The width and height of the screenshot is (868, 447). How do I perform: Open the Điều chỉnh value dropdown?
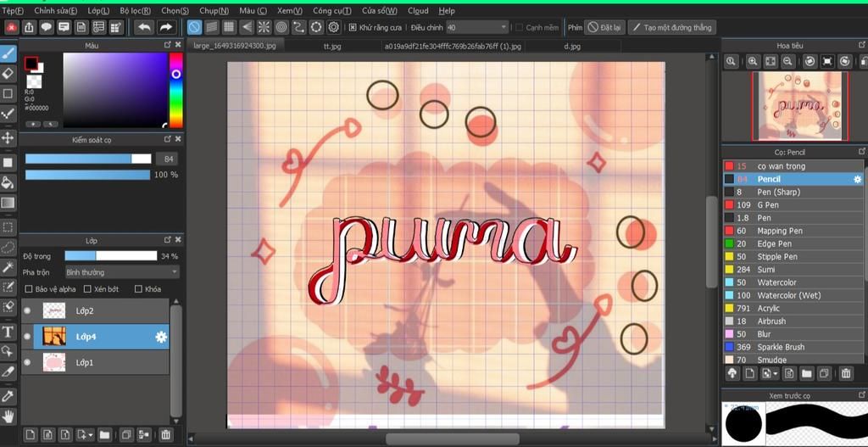point(477,27)
